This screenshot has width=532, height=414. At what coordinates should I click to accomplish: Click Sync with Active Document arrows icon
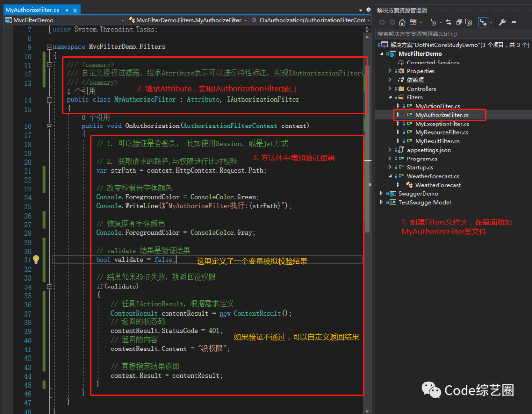pyautogui.click(x=449, y=22)
